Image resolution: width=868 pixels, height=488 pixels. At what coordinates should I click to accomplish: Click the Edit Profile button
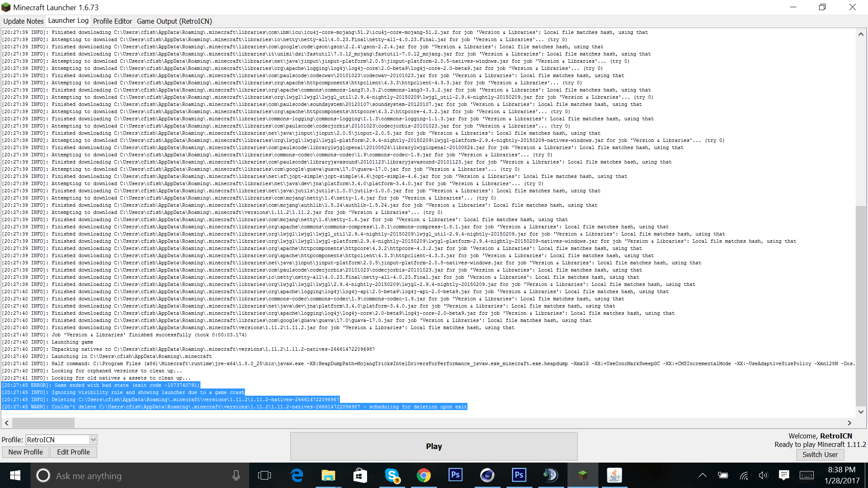(x=73, y=452)
